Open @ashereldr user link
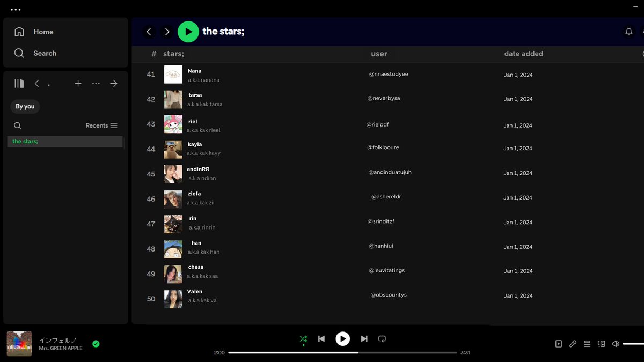 [386, 197]
